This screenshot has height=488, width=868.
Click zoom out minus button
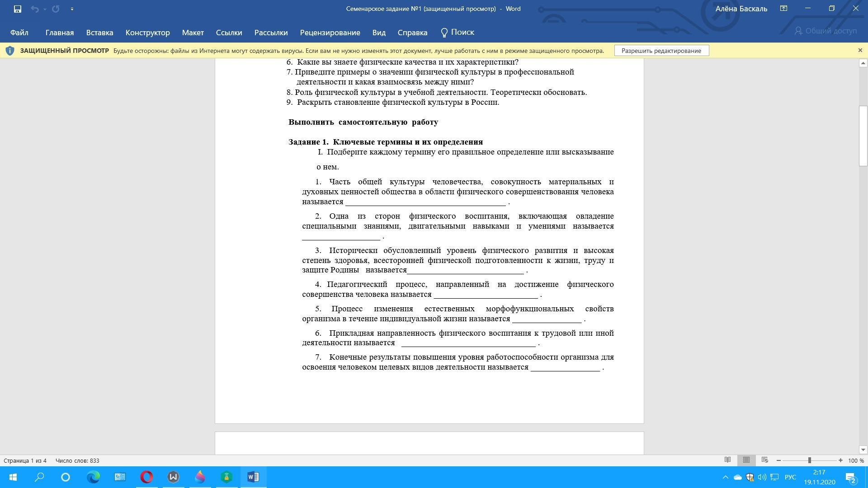pos(778,460)
